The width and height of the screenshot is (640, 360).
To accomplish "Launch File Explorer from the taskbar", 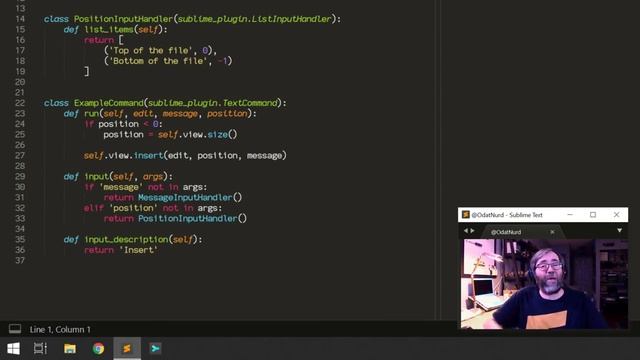I will click(x=70, y=349).
